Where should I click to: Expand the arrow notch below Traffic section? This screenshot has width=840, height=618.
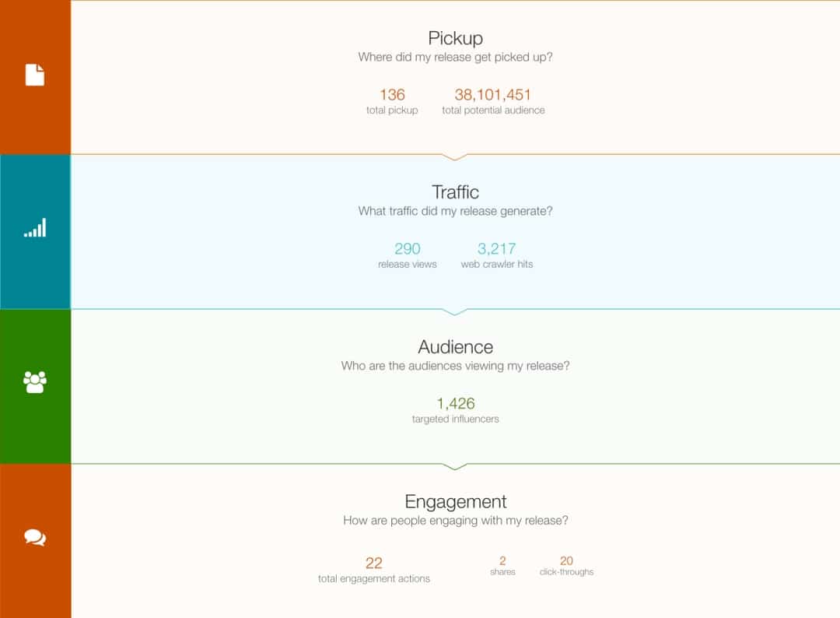pyautogui.click(x=455, y=312)
